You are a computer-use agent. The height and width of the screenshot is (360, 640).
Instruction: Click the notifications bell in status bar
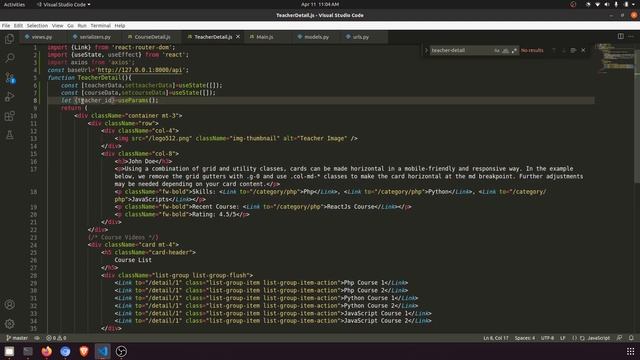point(631,338)
